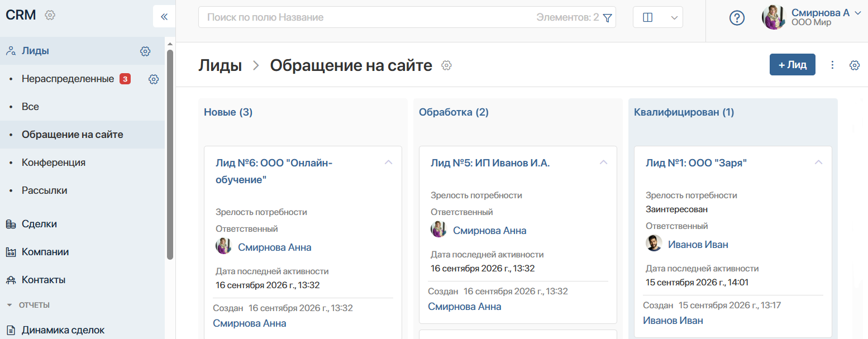Open CRM settings gear beside the CRM title
The width and height of the screenshot is (868, 339).
(50, 15)
